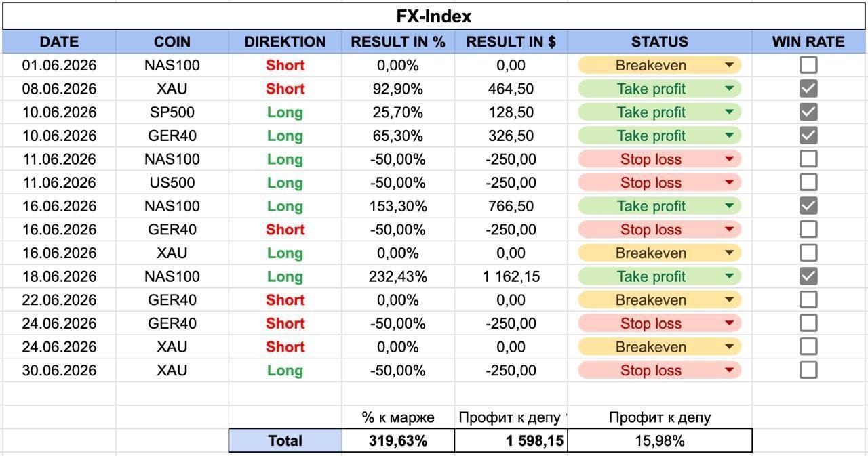The image size is (868, 456).
Task: Open Breakeven dropdown on 22.06.2026 GER40 row
Action: click(730, 300)
